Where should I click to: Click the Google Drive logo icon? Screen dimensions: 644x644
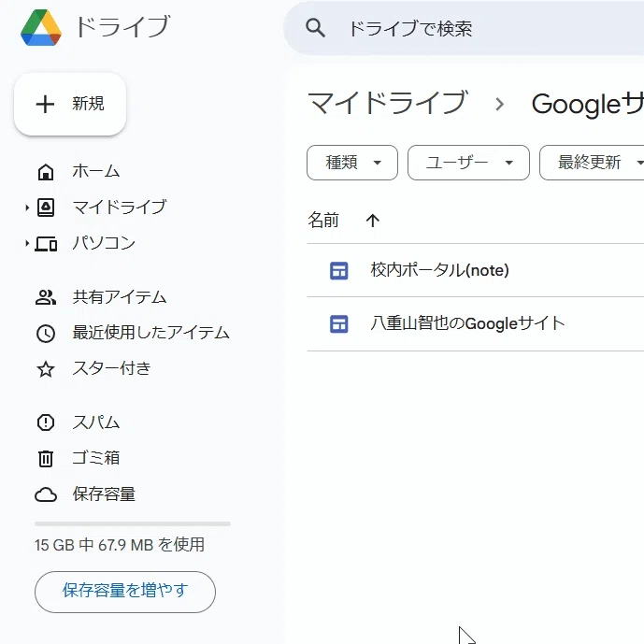(x=41, y=27)
